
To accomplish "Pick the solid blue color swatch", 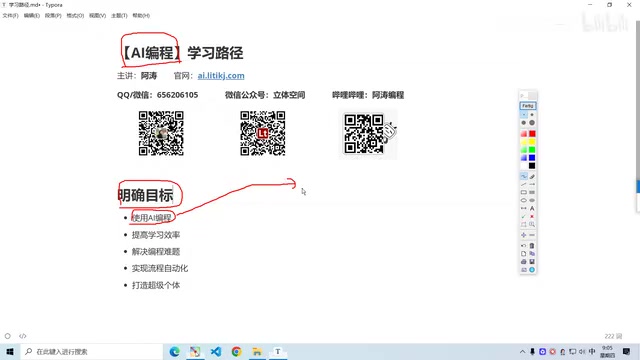I will (532, 158).
